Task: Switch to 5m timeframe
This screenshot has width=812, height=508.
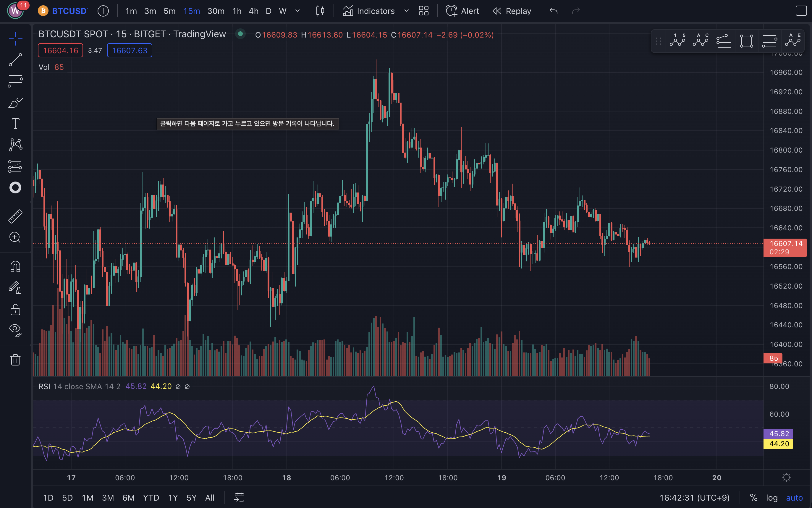Action: (170, 11)
